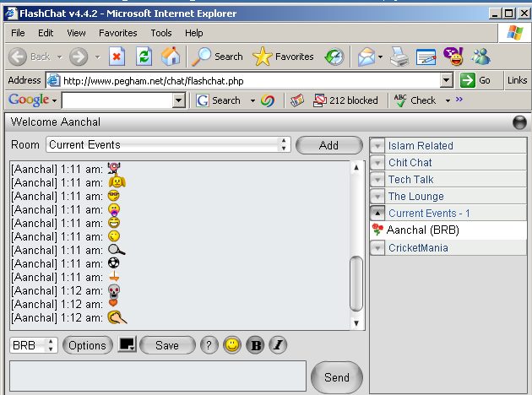Click chat scroll up arrow
532x395 pixels.
pyautogui.click(x=356, y=167)
